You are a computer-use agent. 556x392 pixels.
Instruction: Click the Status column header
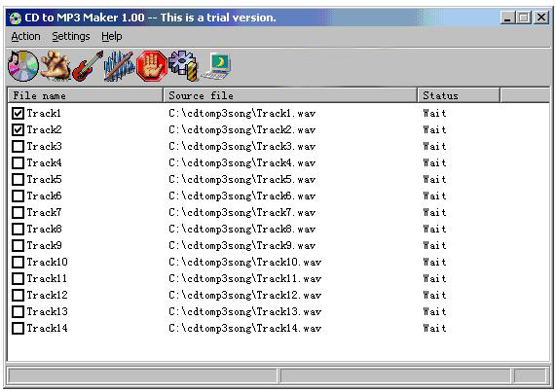point(459,95)
